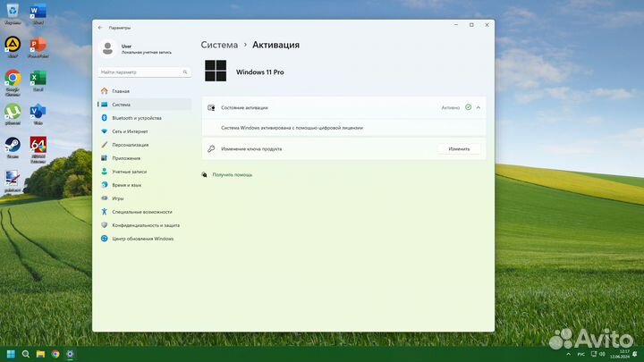The width and height of the screenshot is (644, 362).
Task: Open taskbar Search
Action: click(x=26, y=354)
